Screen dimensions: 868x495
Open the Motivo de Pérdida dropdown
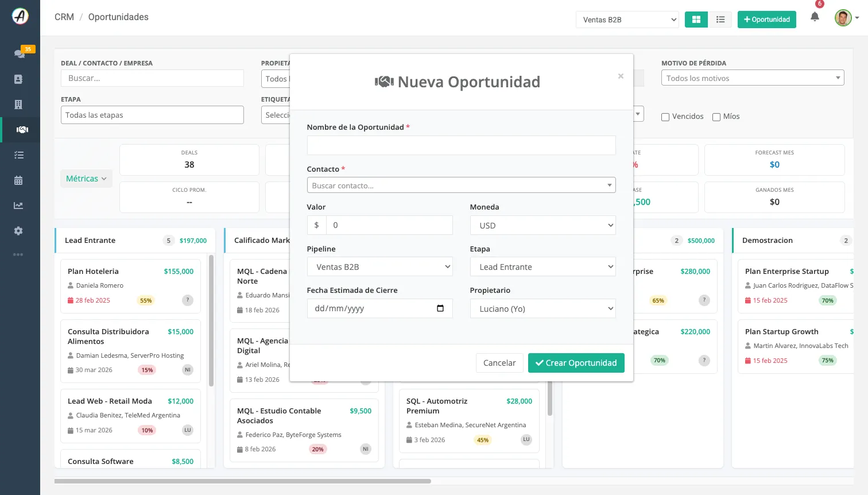click(x=753, y=78)
